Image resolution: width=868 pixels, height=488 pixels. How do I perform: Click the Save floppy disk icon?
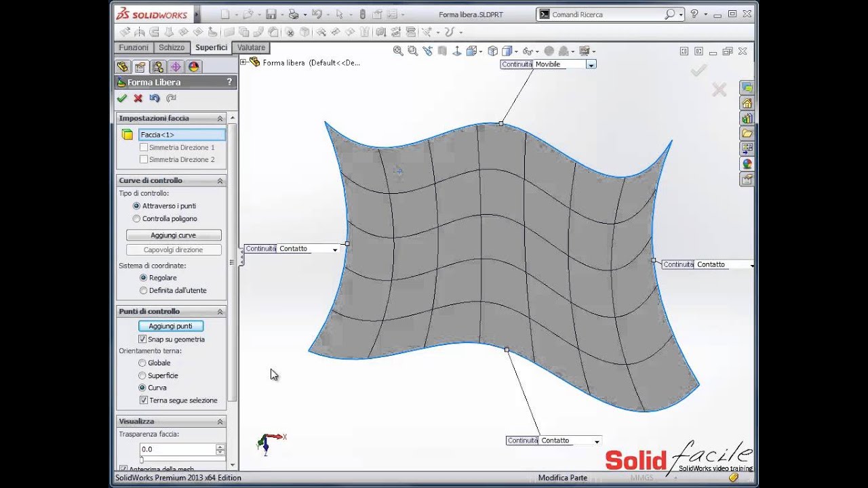pos(271,14)
